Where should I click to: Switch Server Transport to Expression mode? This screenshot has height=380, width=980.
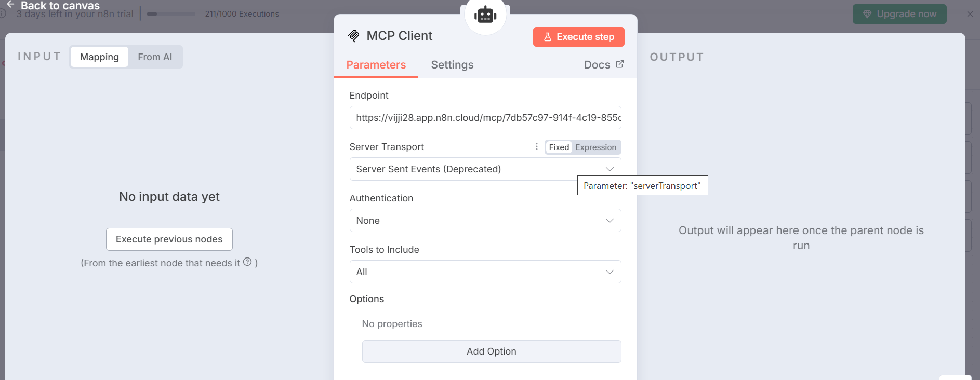pyautogui.click(x=595, y=147)
